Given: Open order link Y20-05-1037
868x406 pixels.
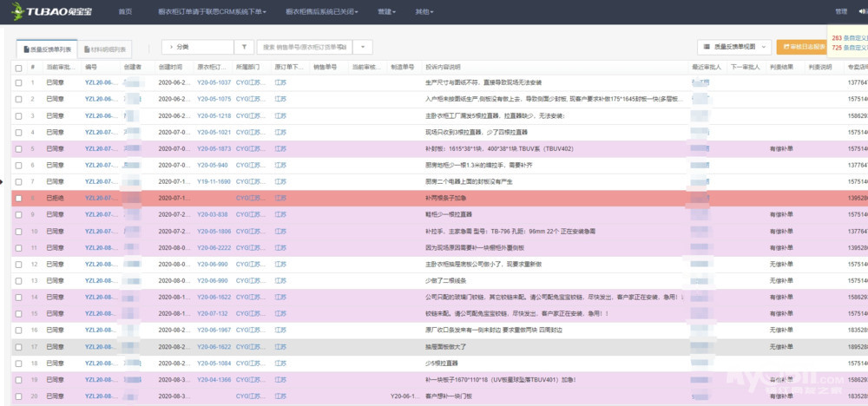Looking at the screenshot, I should click(x=214, y=82).
